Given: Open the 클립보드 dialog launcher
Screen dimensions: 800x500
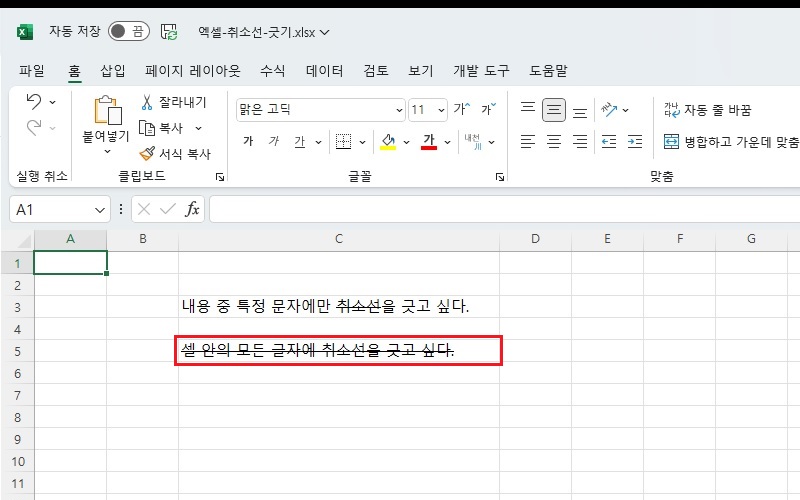Looking at the screenshot, I should pyautogui.click(x=220, y=177).
